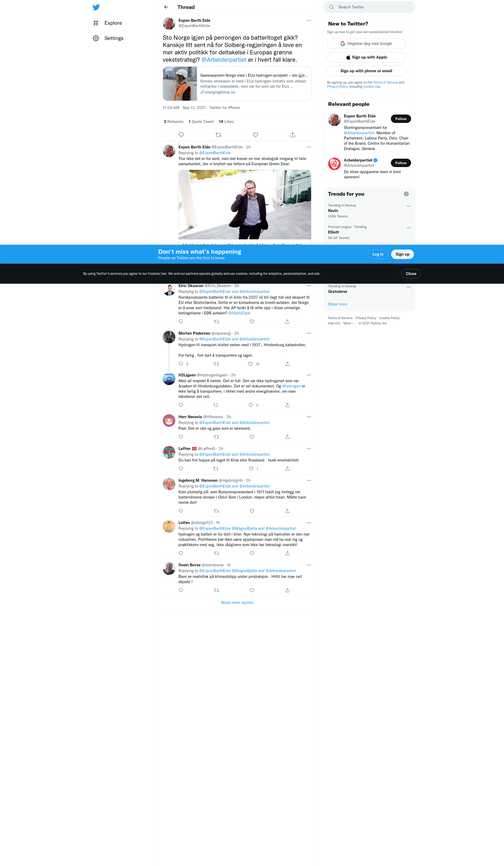Log in from the blue banner
Viewport: 504px width, 866px height.
point(378,254)
